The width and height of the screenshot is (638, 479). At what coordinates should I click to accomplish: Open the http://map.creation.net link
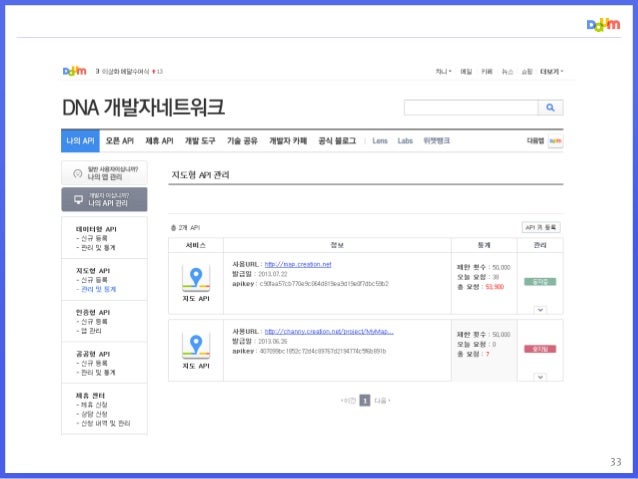(x=298, y=265)
